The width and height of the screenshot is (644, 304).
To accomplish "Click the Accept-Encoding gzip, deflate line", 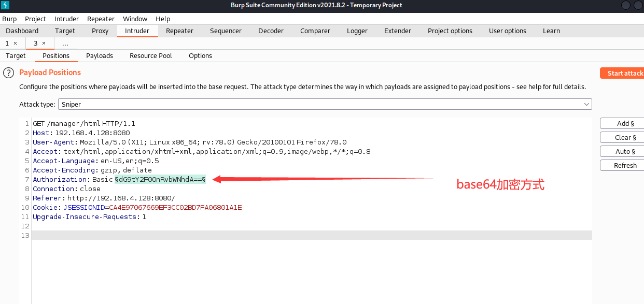I will point(92,170).
